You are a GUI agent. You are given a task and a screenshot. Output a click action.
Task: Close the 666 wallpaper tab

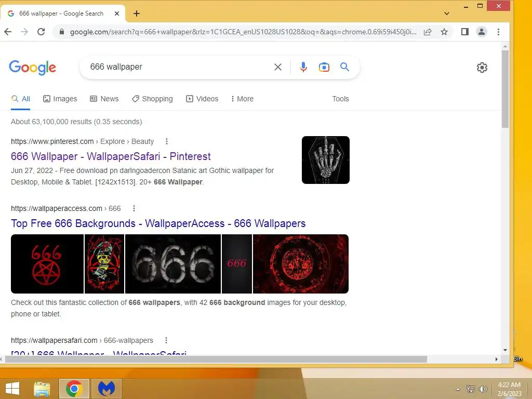[x=117, y=14]
